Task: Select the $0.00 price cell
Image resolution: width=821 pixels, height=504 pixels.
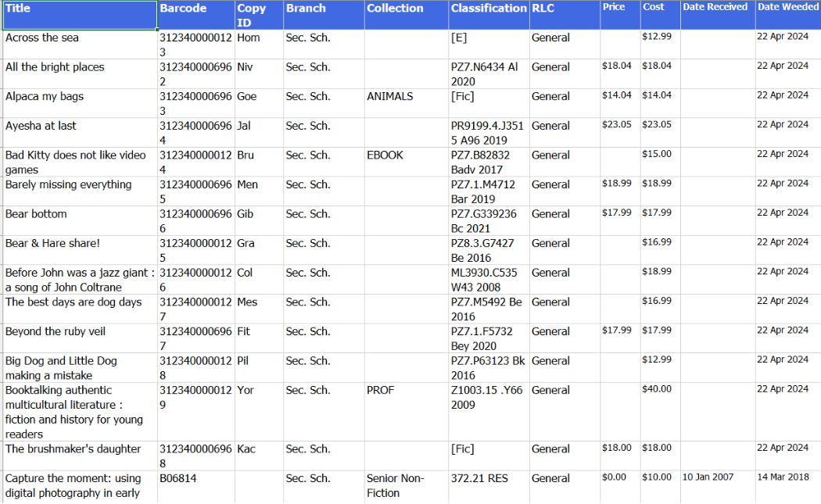Action: [621, 487]
